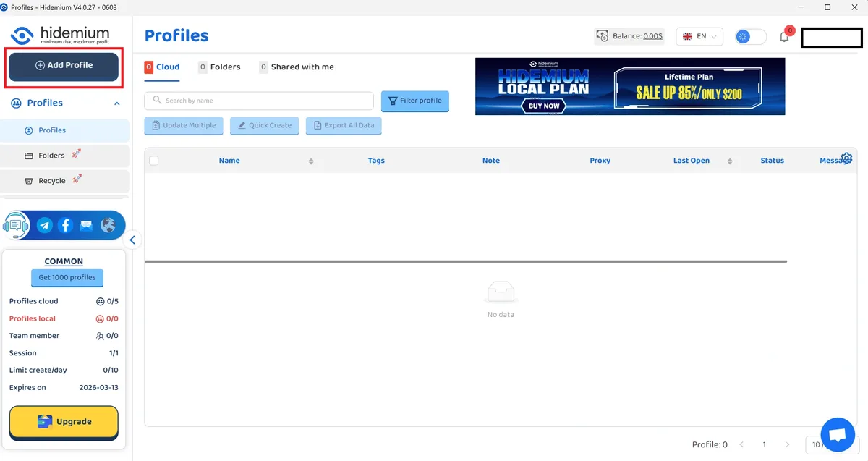Select page number 1

click(x=764, y=444)
